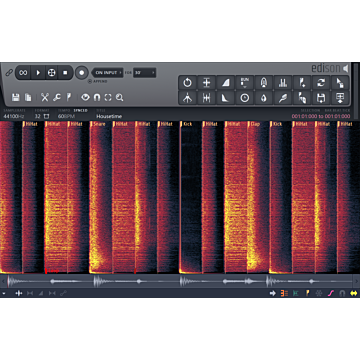Click the waveform overview scrollbar
The image size is (360, 360).
point(180,282)
